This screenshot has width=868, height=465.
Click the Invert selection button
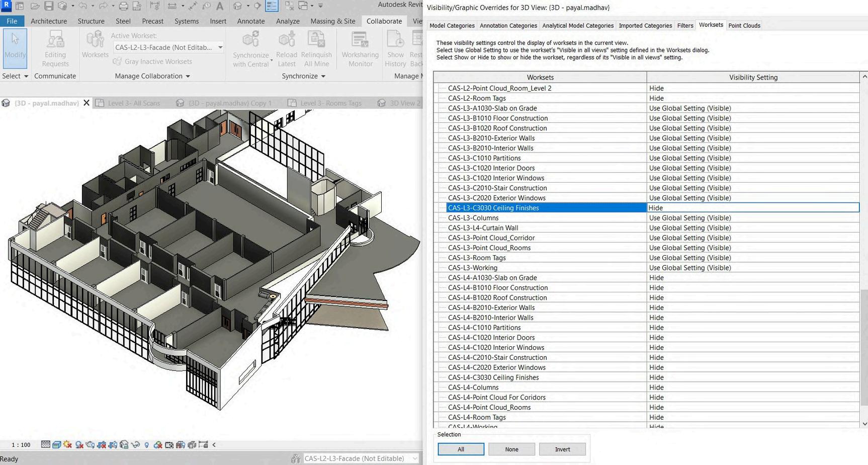pos(562,449)
